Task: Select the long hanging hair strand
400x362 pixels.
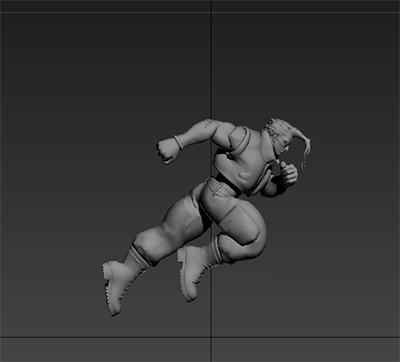Action: click(x=305, y=152)
